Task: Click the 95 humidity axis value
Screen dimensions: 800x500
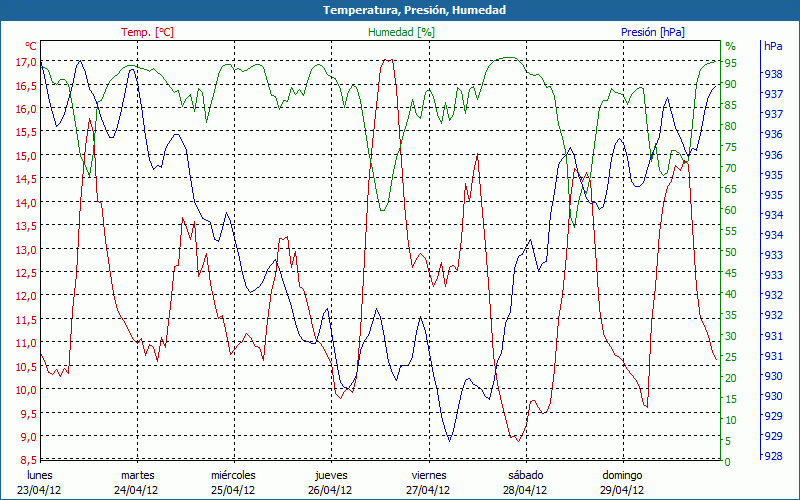Action: pos(731,62)
